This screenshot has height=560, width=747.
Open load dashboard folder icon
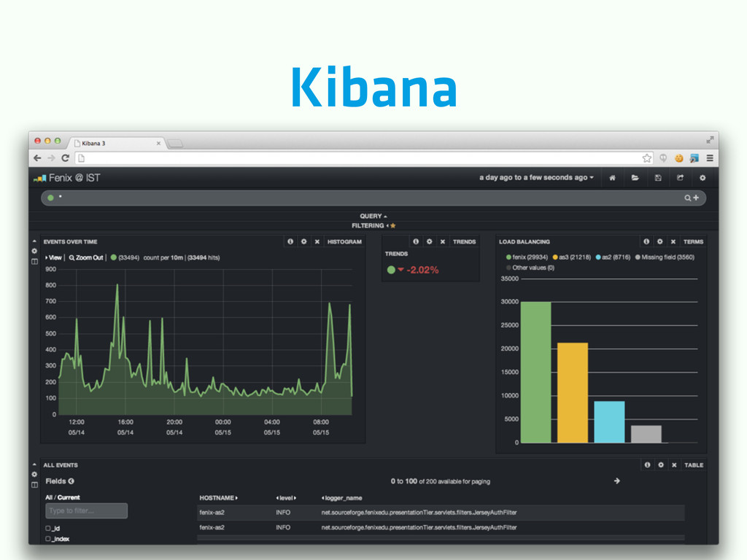click(635, 178)
